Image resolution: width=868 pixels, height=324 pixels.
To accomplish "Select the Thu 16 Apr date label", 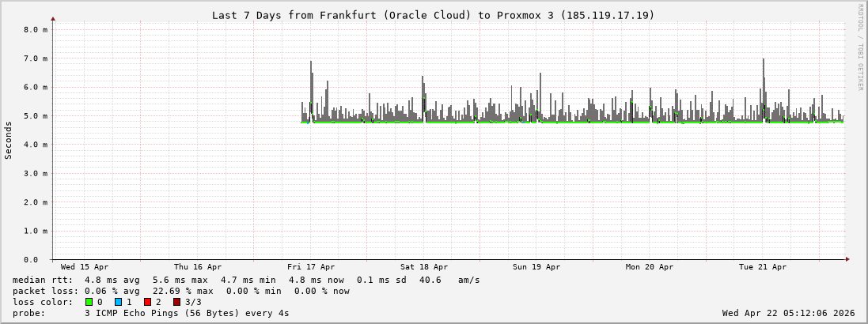I will coord(198,267).
